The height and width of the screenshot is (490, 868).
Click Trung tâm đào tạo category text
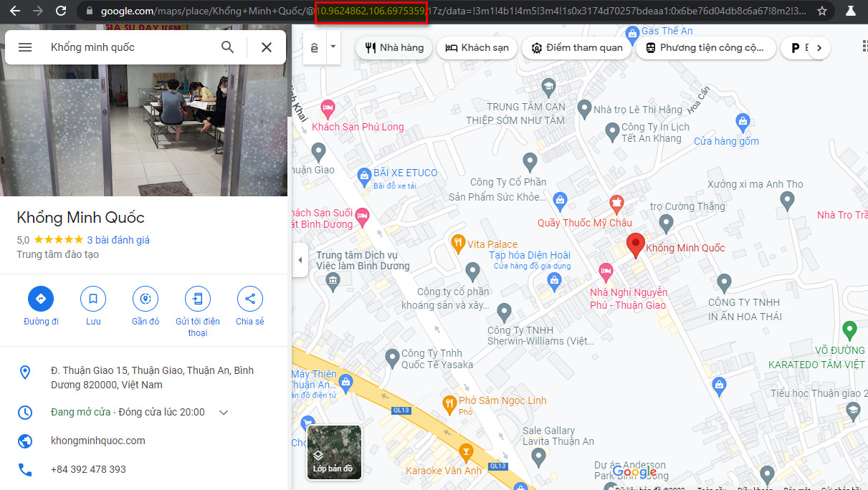tap(58, 254)
